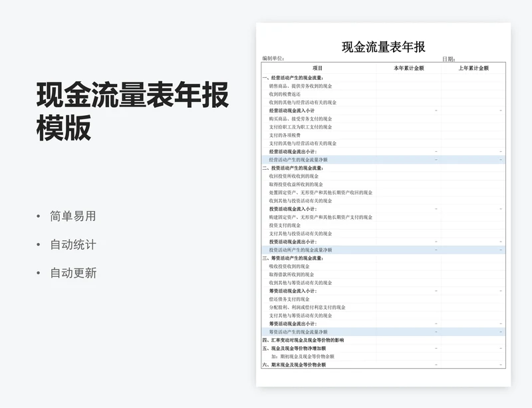Click row '支付的其他与经营活动有关的现金'
This screenshot has height=408, width=532.
point(384,143)
